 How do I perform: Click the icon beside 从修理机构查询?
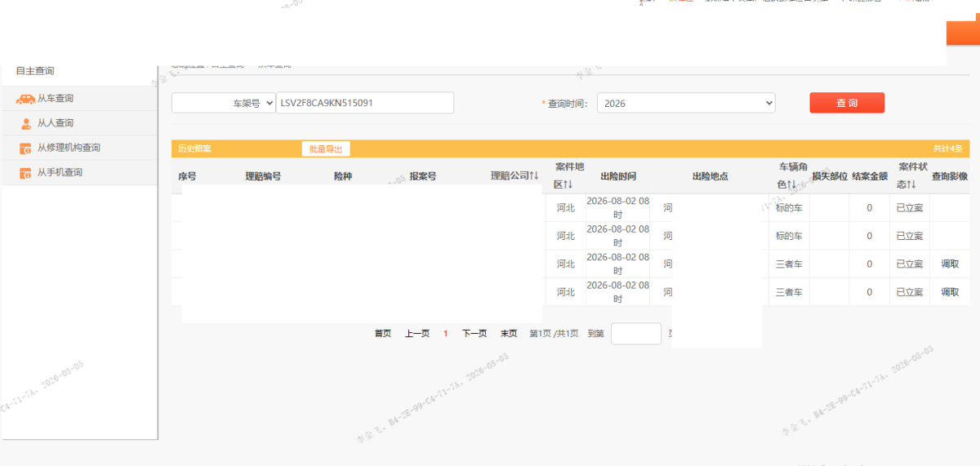[x=25, y=148]
